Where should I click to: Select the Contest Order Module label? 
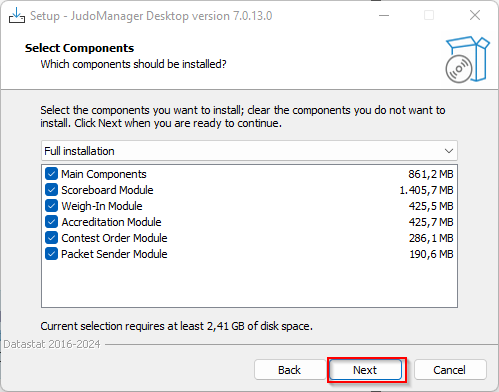point(114,238)
